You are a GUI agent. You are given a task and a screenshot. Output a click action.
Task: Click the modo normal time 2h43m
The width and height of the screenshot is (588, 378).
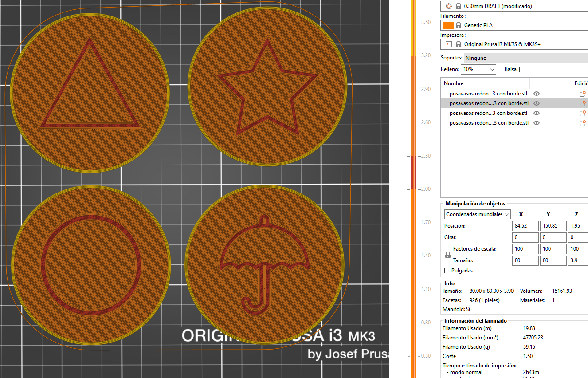pos(531,372)
